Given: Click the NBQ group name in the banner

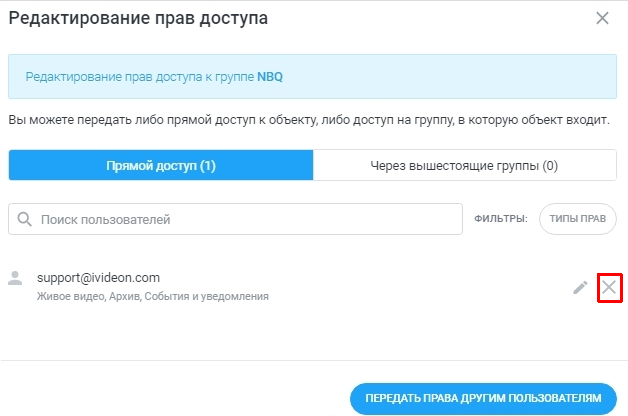Looking at the screenshot, I should 270,76.
